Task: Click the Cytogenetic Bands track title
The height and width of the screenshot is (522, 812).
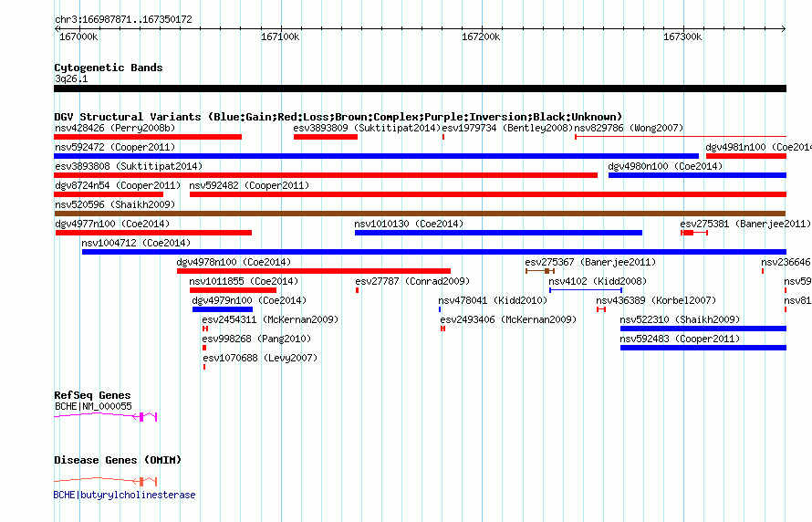Action: click(x=109, y=68)
